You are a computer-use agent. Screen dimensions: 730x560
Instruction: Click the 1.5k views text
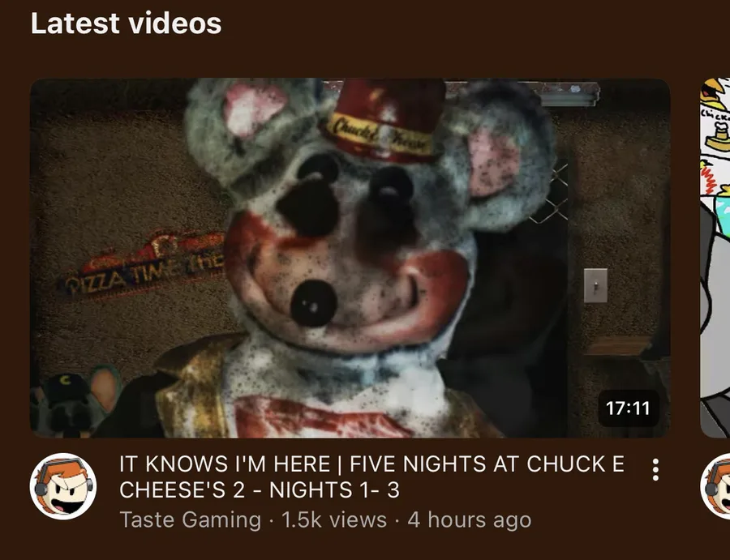(x=334, y=519)
